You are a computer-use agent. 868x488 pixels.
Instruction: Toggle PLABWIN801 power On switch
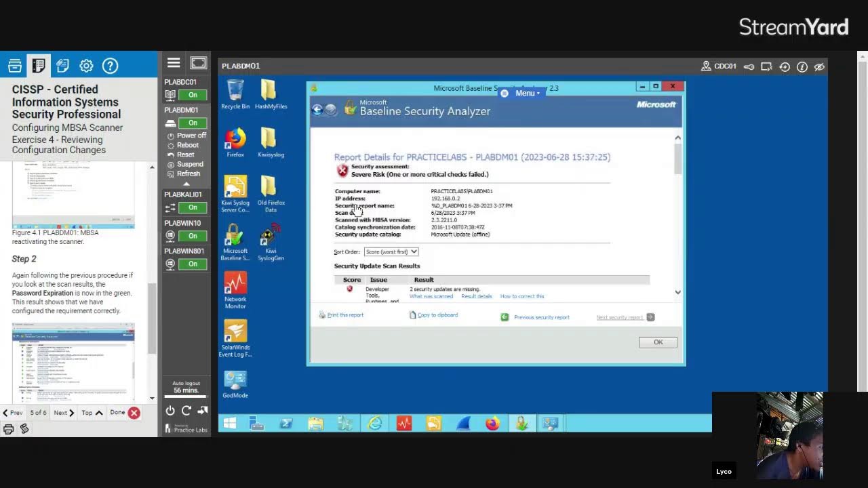[193, 264]
